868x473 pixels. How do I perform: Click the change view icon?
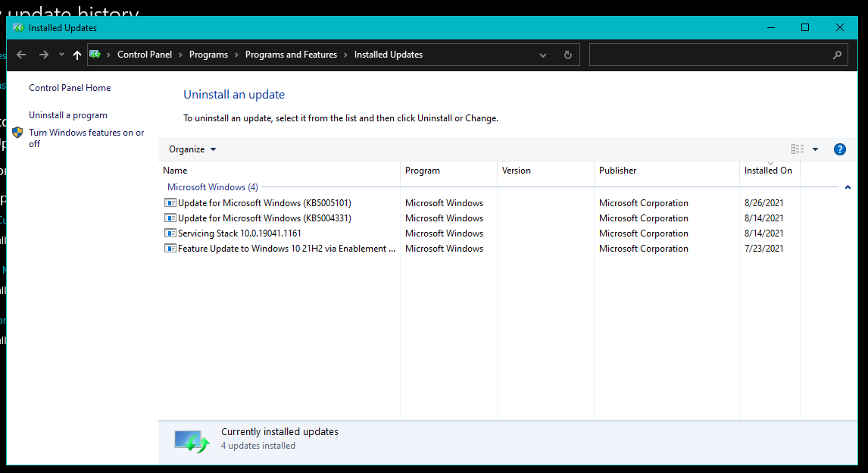tap(798, 149)
